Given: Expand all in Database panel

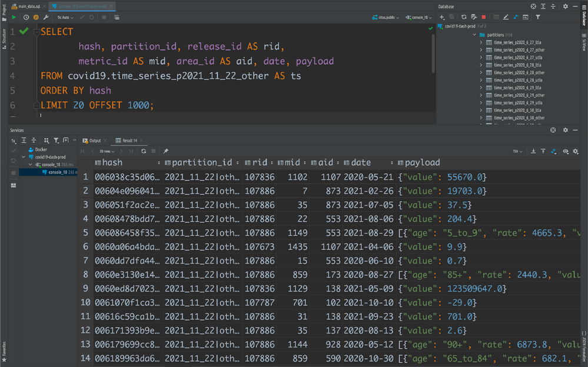Looking at the screenshot, I should click(x=543, y=6).
